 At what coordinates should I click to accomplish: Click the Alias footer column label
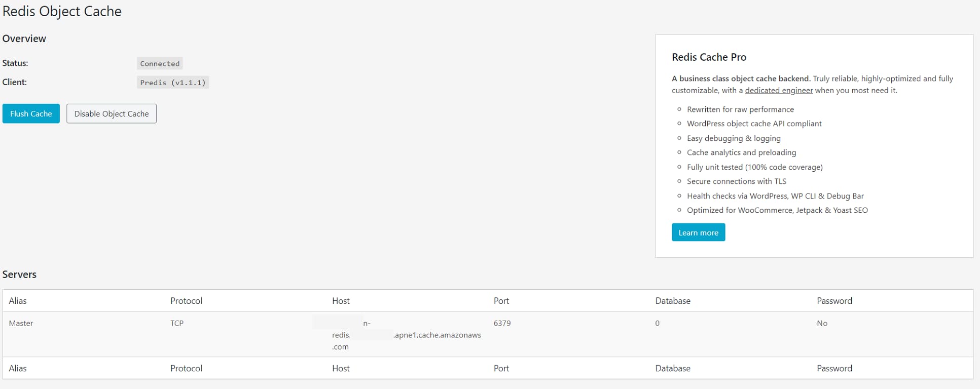[x=18, y=368]
